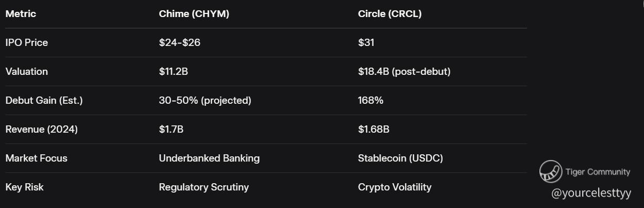Select the Valuation row label

[27, 72]
